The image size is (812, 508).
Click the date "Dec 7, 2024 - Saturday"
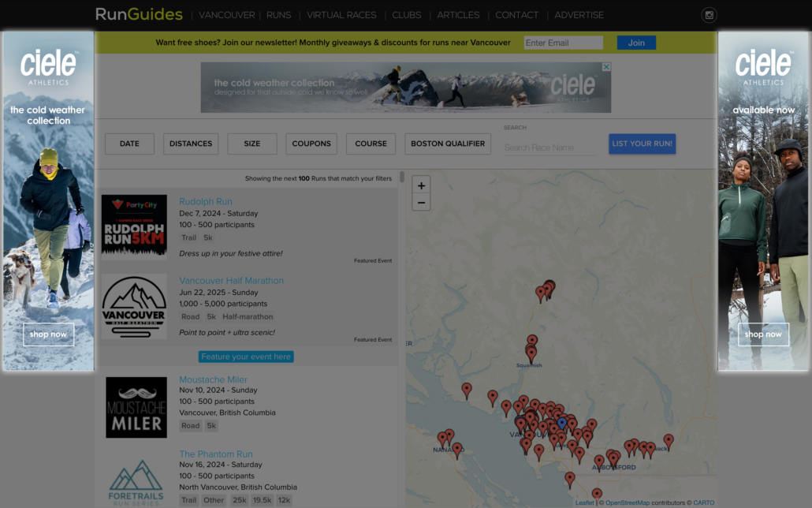[218, 214]
